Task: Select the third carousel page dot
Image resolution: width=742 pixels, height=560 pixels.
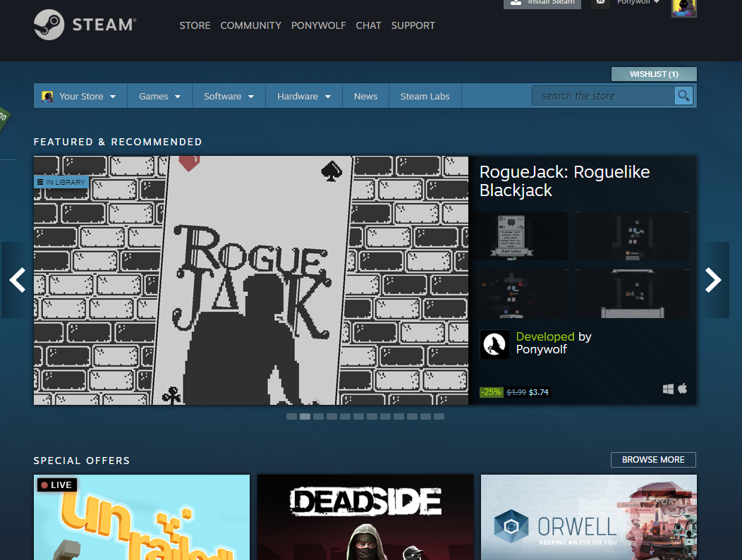Action: click(x=319, y=417)
